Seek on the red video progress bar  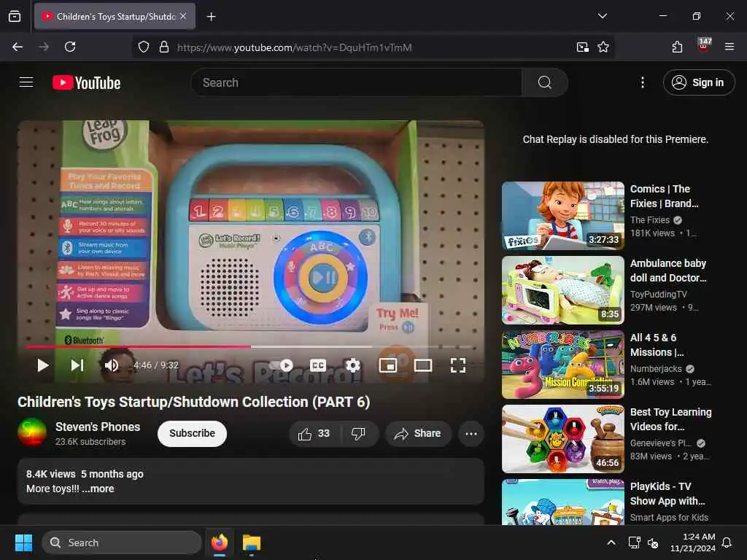coord(251,346)
